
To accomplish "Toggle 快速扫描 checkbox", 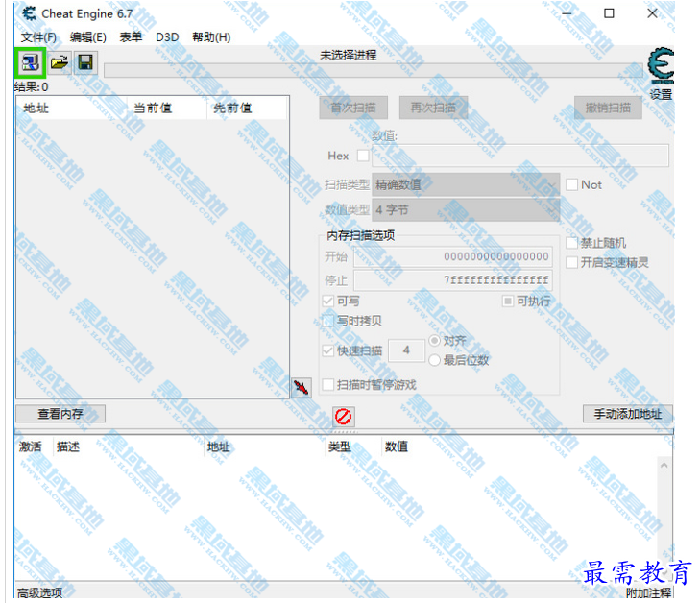I will pos(328,350).
